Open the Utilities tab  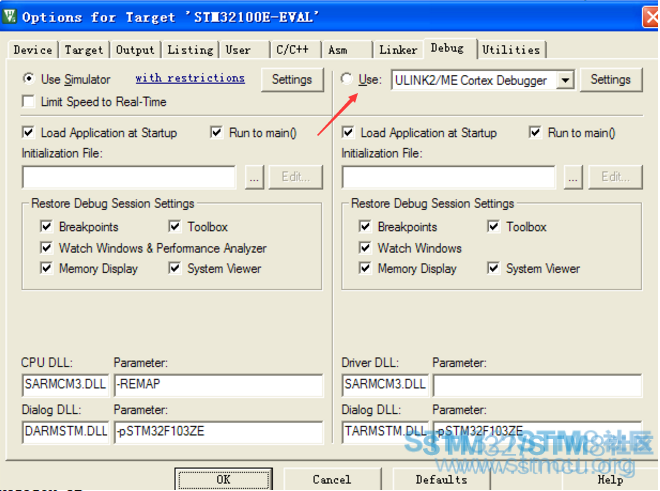pyautogui.click(x=511, y=50)
